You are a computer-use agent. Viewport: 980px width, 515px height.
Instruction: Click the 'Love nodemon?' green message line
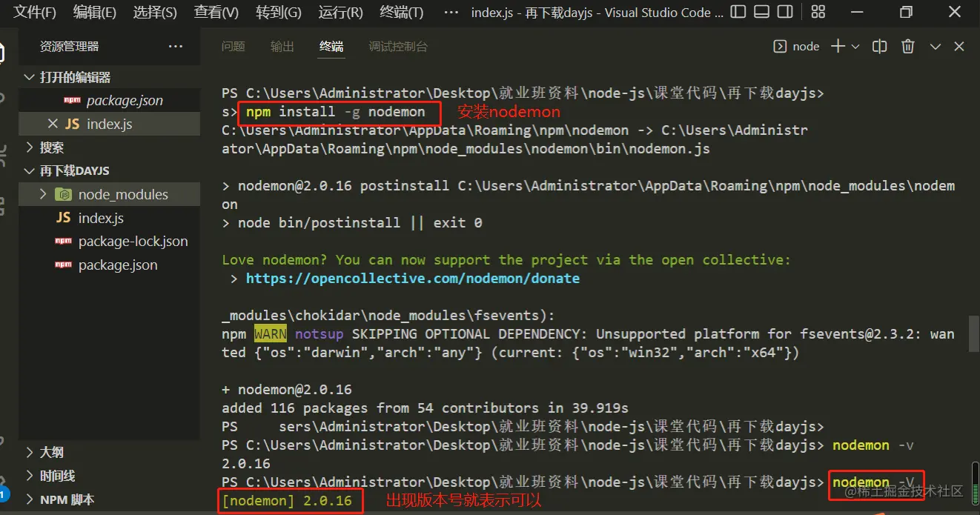click(506, 260)
